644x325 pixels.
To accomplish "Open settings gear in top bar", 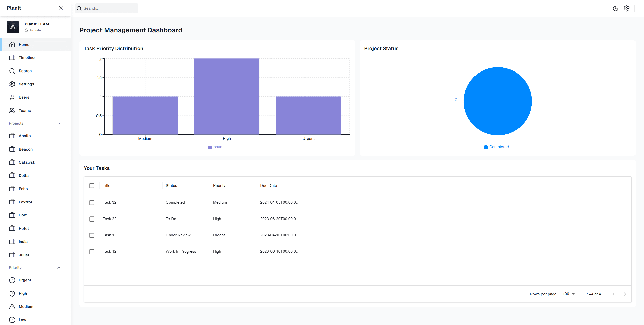I will (627, 8).
